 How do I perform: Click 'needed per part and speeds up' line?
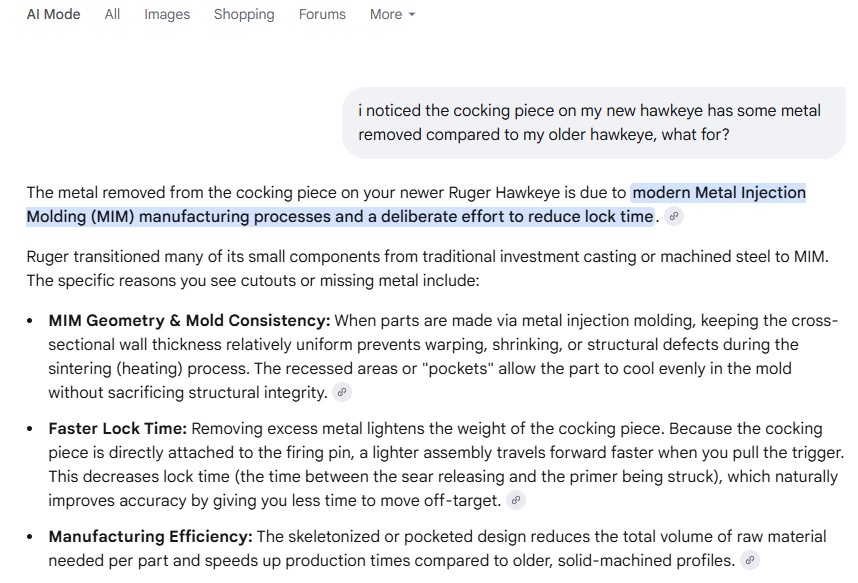pos(391,561)
